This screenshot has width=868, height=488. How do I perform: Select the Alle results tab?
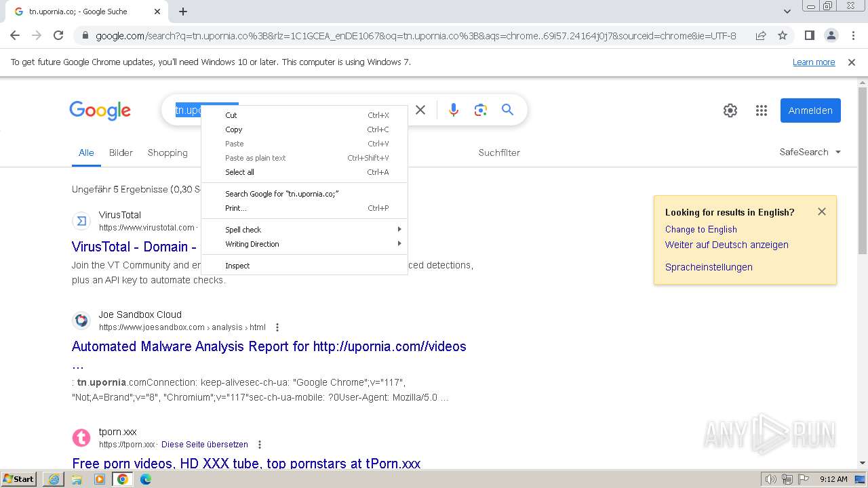click(86, 152)
